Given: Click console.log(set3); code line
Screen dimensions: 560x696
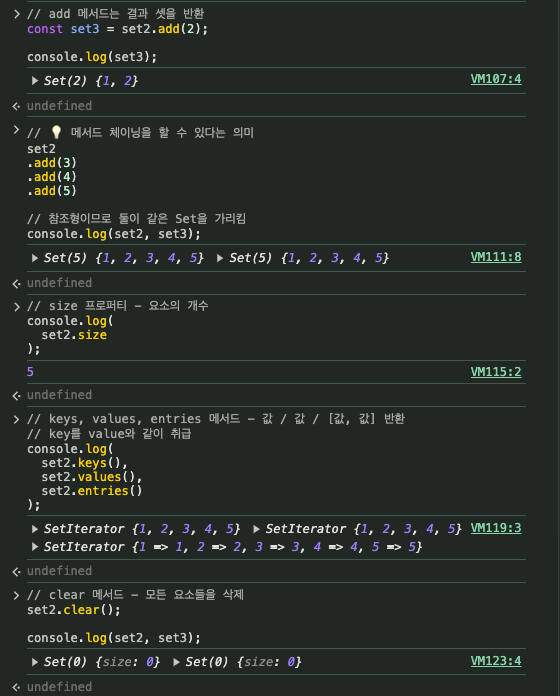Looking at the screenshot, I should tap(92, 57).
